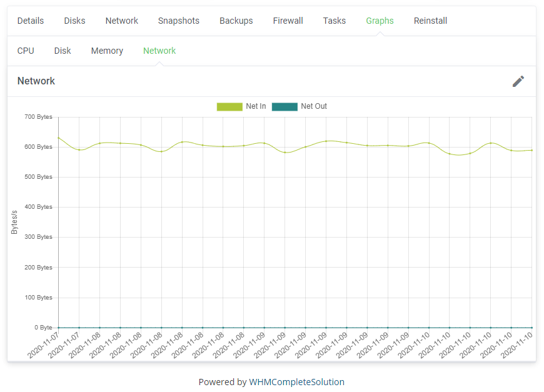This screenshot has width=544, height=392.
Task: Click the Network panel heading
Action: 36,81
